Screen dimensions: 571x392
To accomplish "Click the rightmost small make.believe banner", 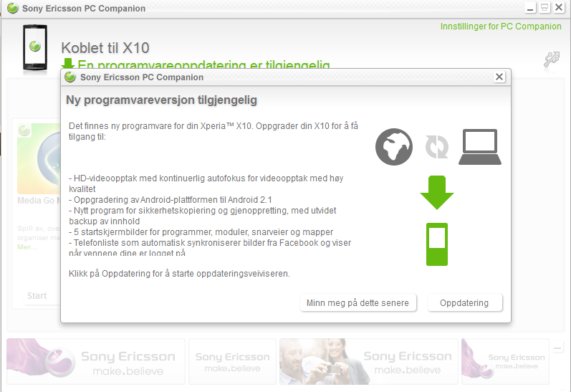I will (x=505, y=361).
